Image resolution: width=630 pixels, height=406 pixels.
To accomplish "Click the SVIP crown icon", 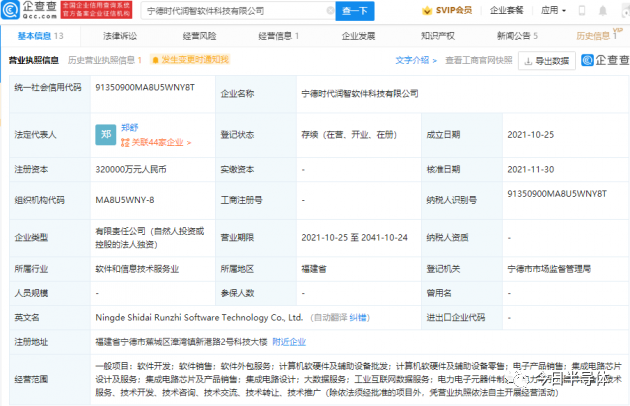I will tap(427, 10).
